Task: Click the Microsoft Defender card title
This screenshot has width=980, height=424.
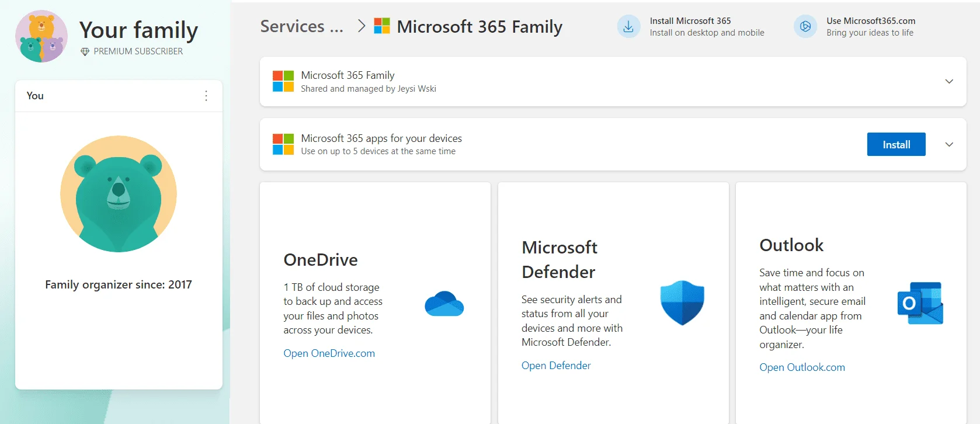Action: 559,259
